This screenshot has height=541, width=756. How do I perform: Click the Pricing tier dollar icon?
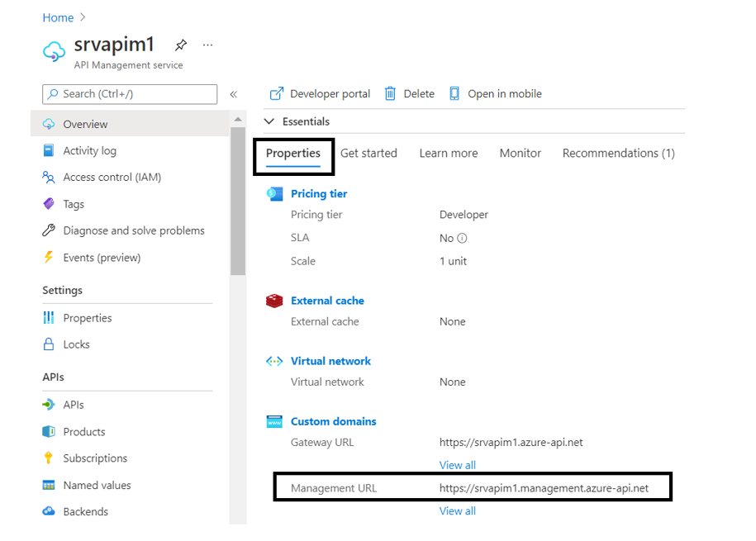pos(274,194)
